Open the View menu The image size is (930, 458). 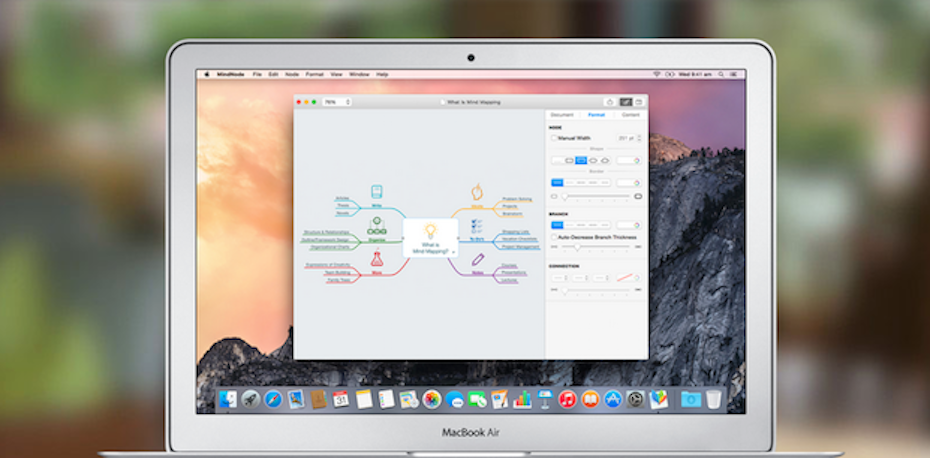[x=336, y=75]
